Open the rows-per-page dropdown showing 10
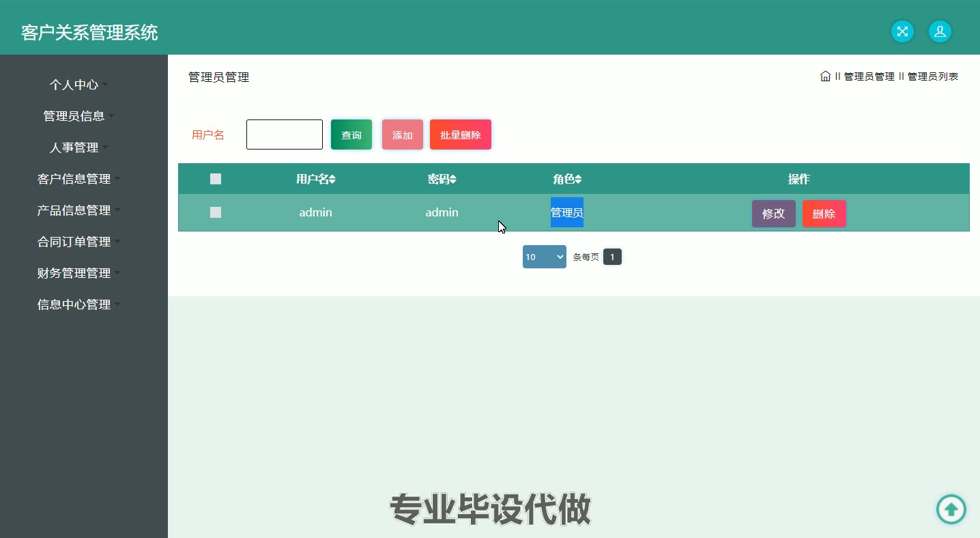Viewport: 980px width, 538px height. coord(545,257)
